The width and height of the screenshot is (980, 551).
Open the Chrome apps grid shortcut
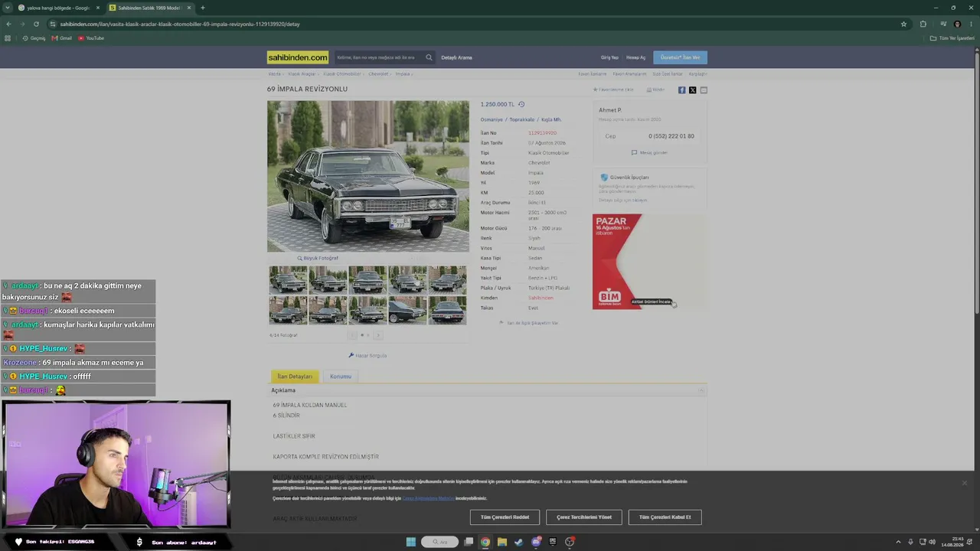(x=8, y=38)
